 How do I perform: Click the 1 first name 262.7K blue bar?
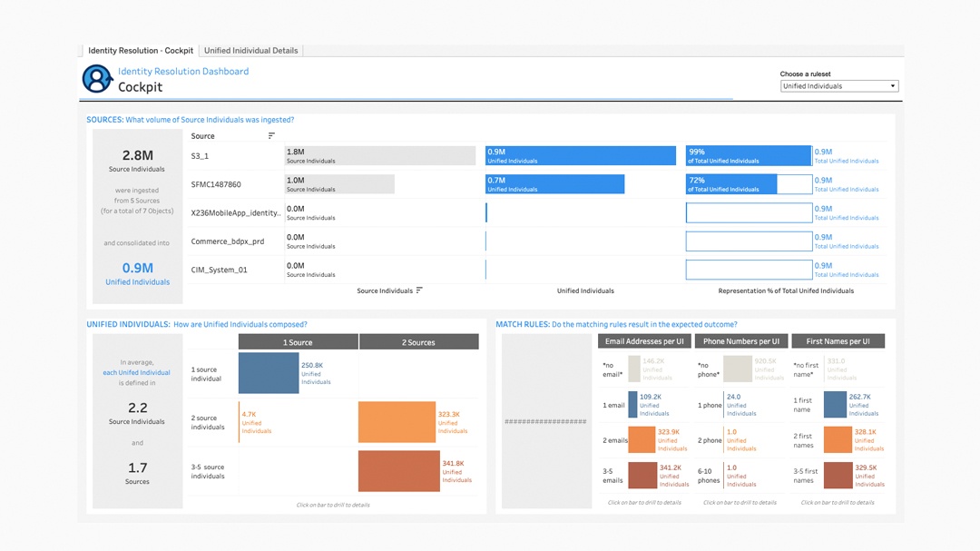835,405
